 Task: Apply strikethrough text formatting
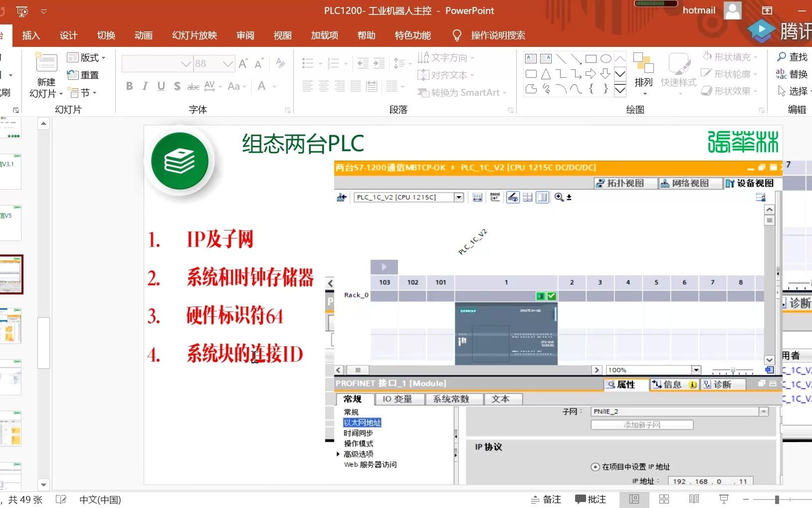coord(194,87)
